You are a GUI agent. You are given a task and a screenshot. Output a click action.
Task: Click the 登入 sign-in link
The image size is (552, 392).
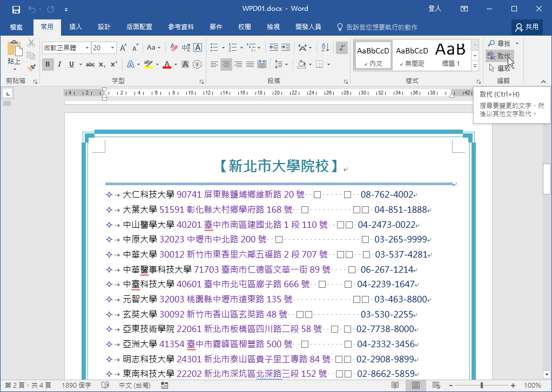pyautogui.click(x=435, y=9)
